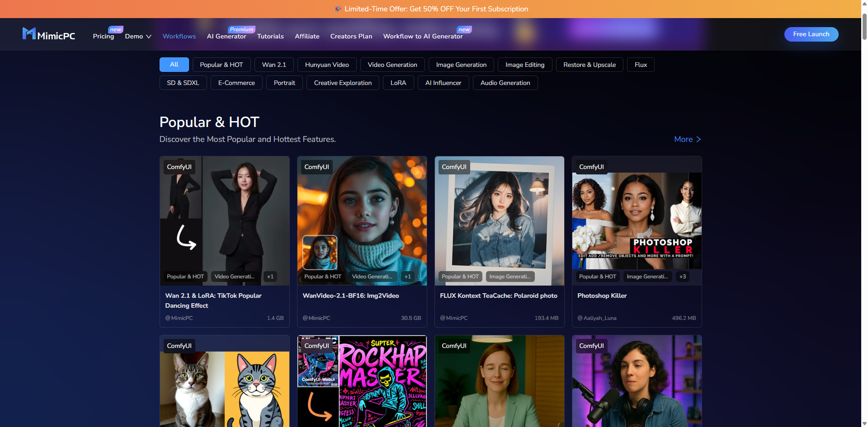This screenshot has width=868, height=427.
Task: Filter workflows by Wan 2.1
Action: pos(274,65)
